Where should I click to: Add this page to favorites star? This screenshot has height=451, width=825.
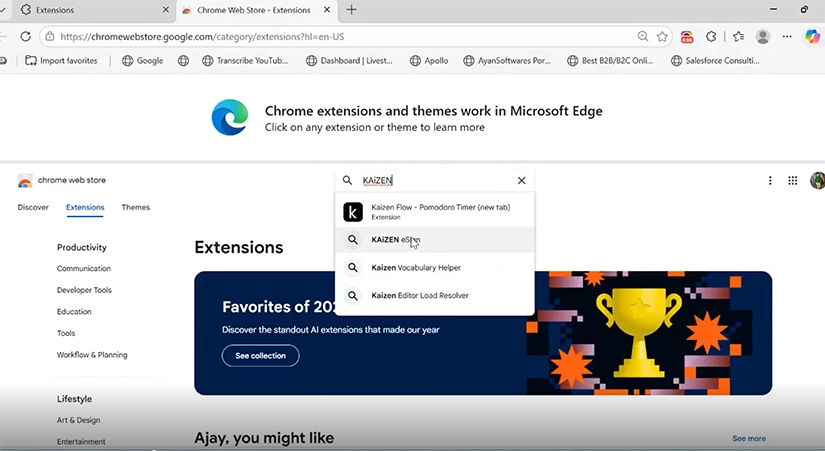pyautogui.click(x=662, y=36)
